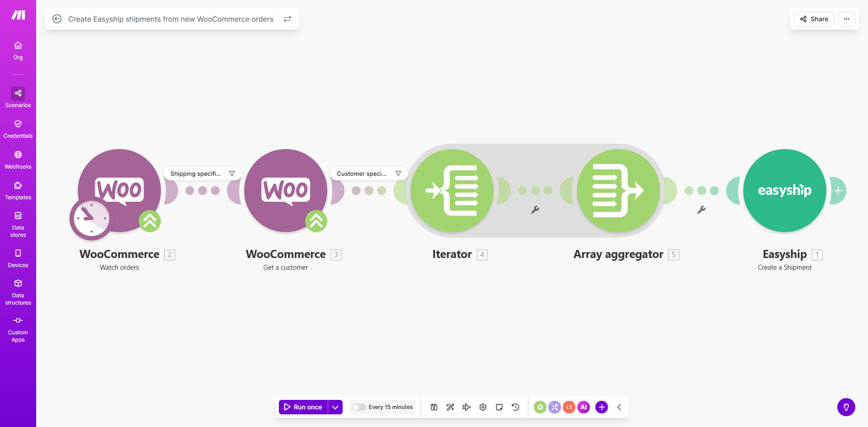Open Templates in sidebar
The image size is (868, 427).
pos(18,191)
